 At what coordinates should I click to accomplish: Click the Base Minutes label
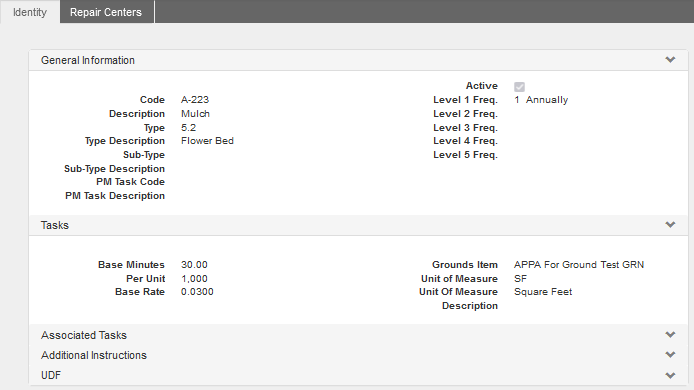[131, 265]
